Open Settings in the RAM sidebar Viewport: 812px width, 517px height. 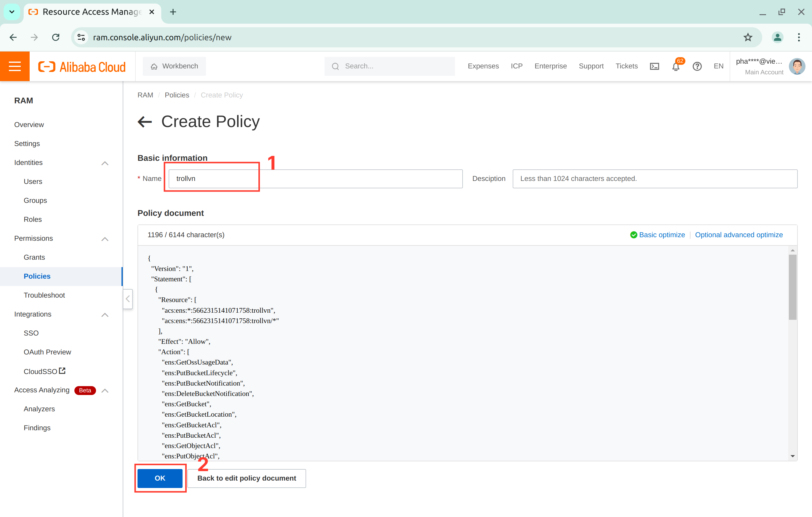[27, 144]
